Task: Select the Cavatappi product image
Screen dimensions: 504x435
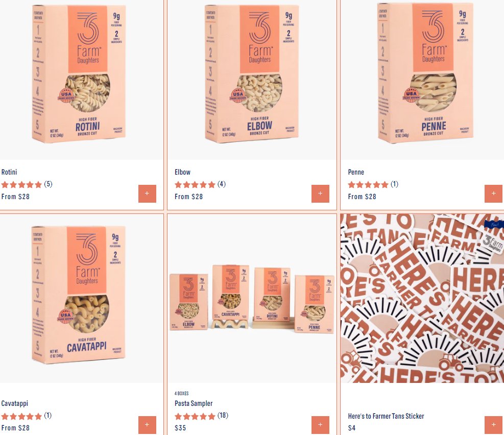Action: 82,298
